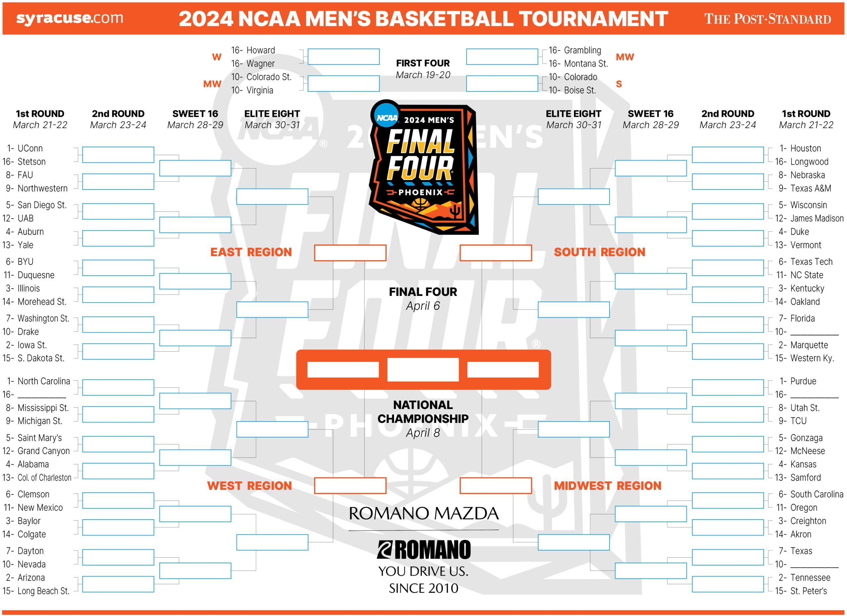Image resolution: width=847 pixels, height=616 pixels.
Task: Click the Purdue team name
Action: click(803, 381)
